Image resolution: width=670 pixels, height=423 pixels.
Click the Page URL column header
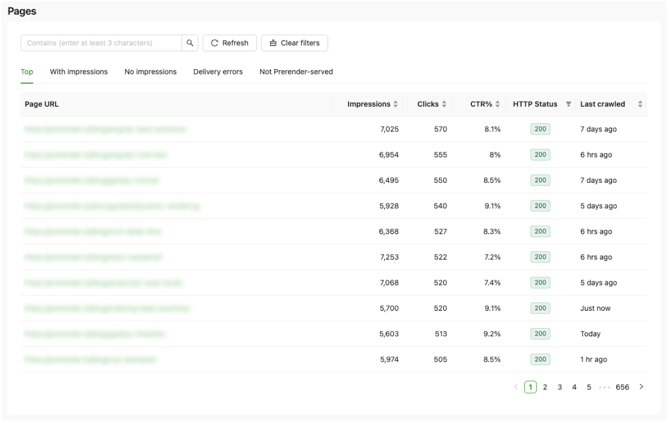(x=41, y=104)
